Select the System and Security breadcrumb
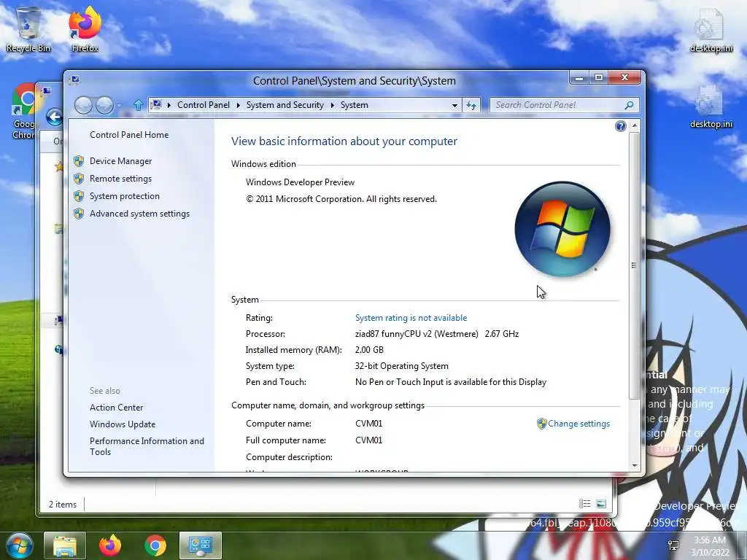The height and width of the screenshot is (560, 747). pos(285,105)
